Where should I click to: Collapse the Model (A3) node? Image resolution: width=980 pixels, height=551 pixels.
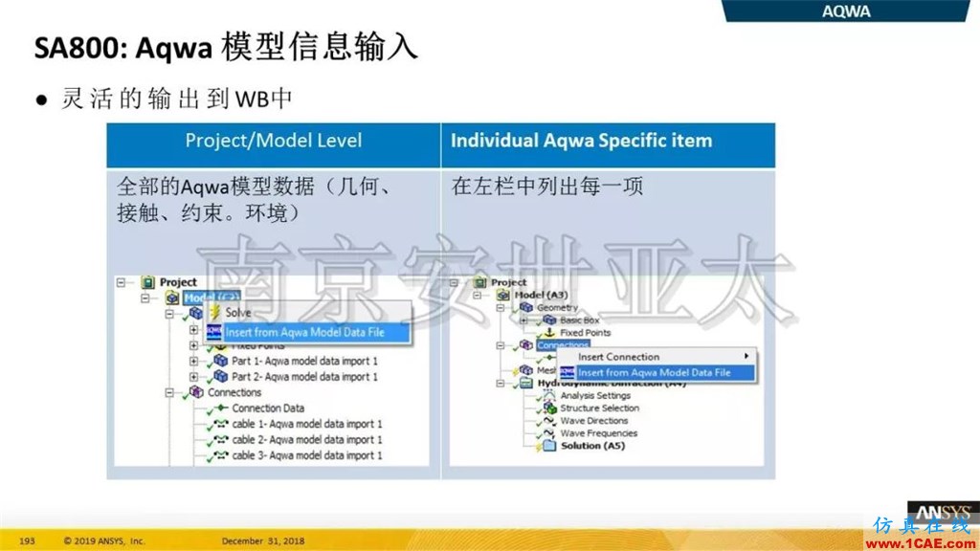(477, 295)
